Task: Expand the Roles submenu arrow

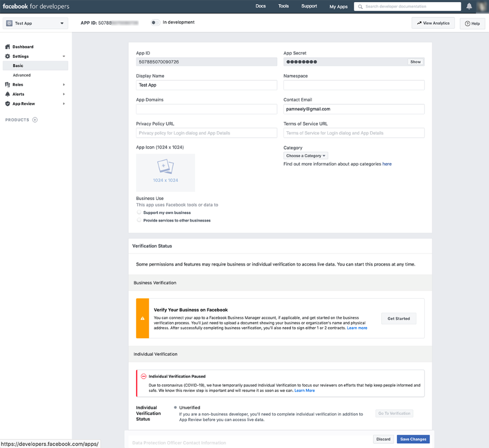Action: 64,84
